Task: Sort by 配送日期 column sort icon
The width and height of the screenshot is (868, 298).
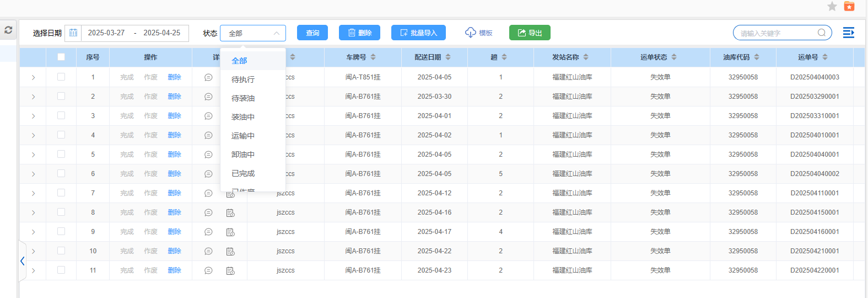Action: pos(448,57)
